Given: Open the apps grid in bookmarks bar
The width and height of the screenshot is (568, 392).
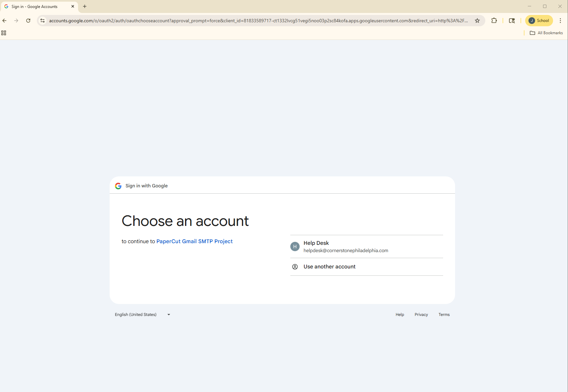Looking at the screenshot, I should (4, 33).
